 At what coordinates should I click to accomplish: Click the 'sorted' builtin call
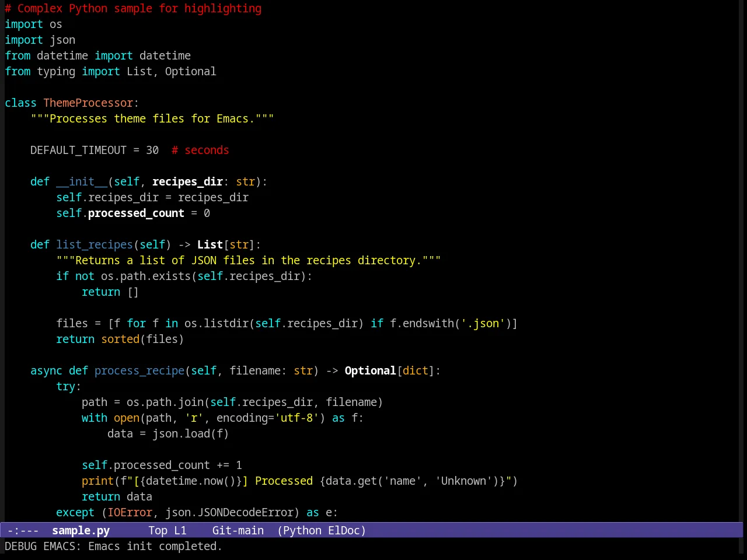click(x=120, y=339)
